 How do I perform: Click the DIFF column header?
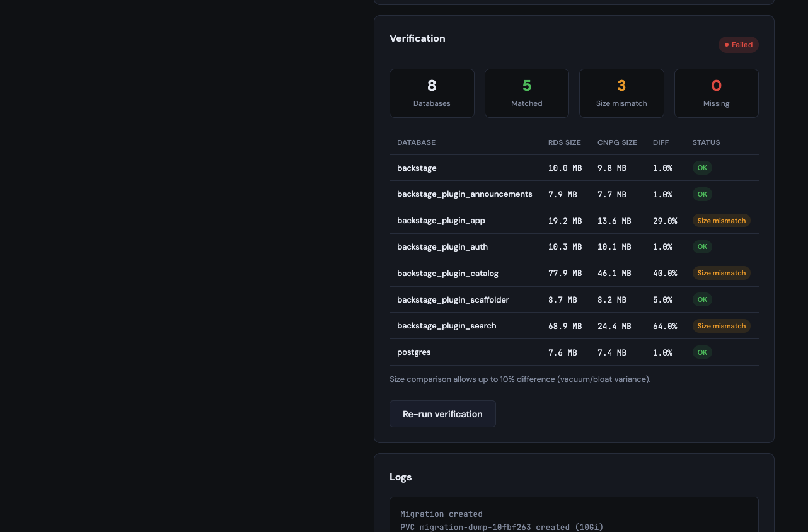point(661,142)
